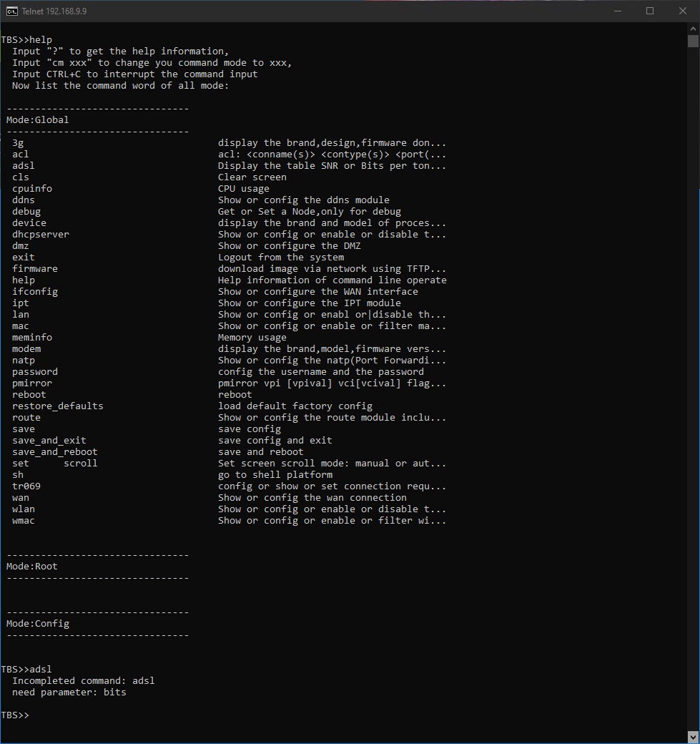Click the 'Logout from the system' description
This screenshot has width=700, height=744.
click(281, 257)
